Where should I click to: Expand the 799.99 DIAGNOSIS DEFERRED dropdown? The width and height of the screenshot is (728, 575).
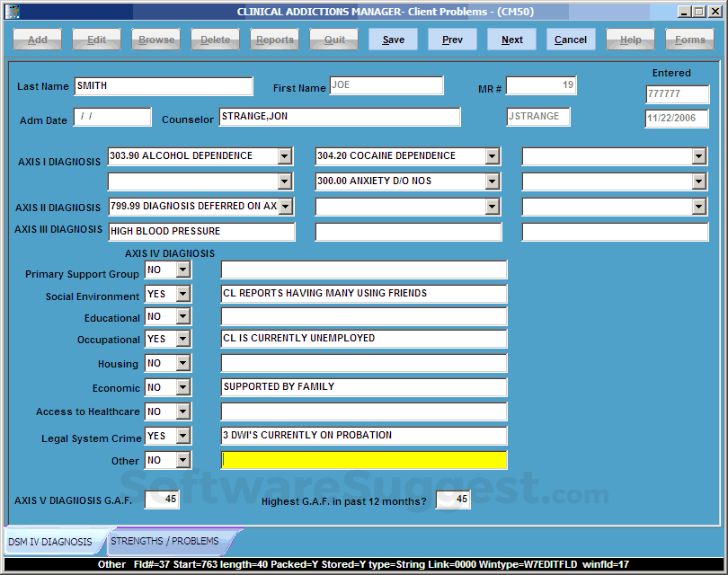click(x=286, y=207)
